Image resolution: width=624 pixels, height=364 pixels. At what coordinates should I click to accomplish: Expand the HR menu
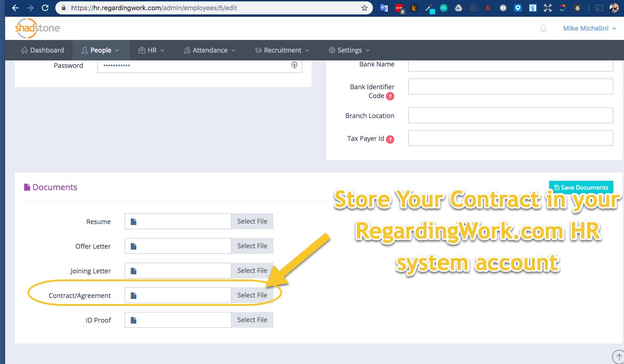coord(152,50)
